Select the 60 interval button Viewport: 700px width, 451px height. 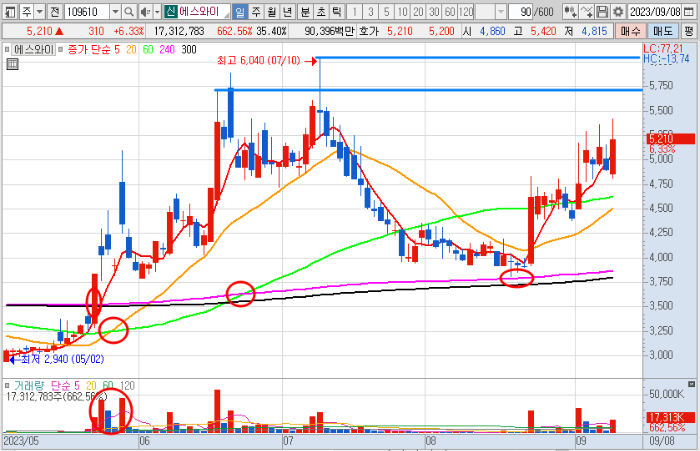click(450, 11)
